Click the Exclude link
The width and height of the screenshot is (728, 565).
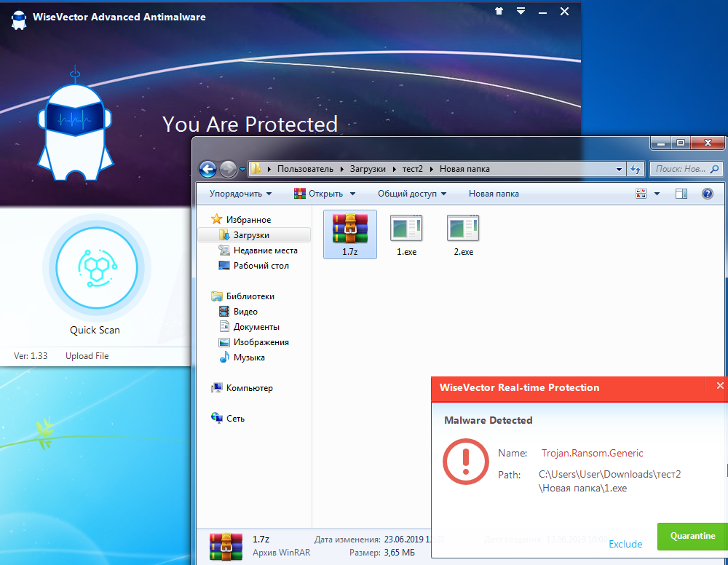[x=625, y=544]
